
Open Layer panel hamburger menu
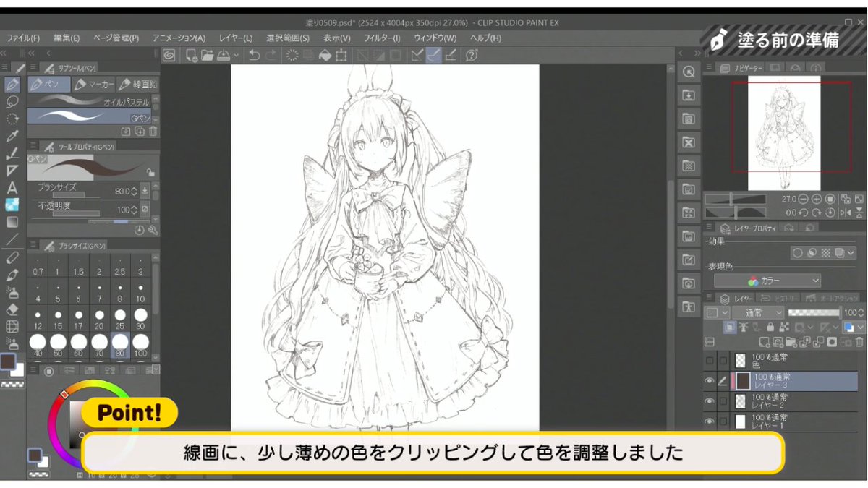[707, 298]
